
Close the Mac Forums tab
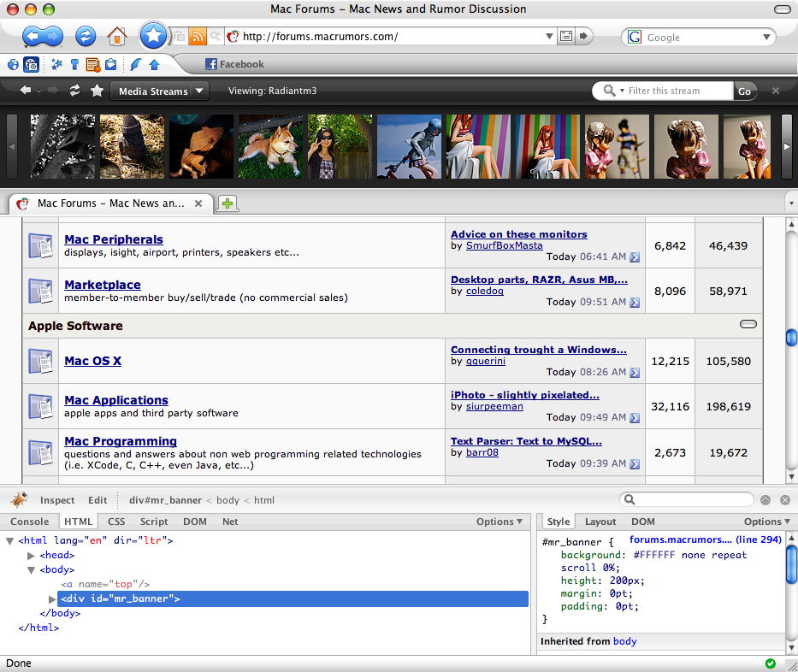198,203
